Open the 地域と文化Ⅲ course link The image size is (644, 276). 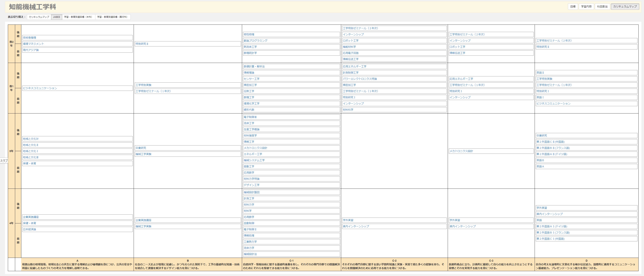click(x=31, y=157)
